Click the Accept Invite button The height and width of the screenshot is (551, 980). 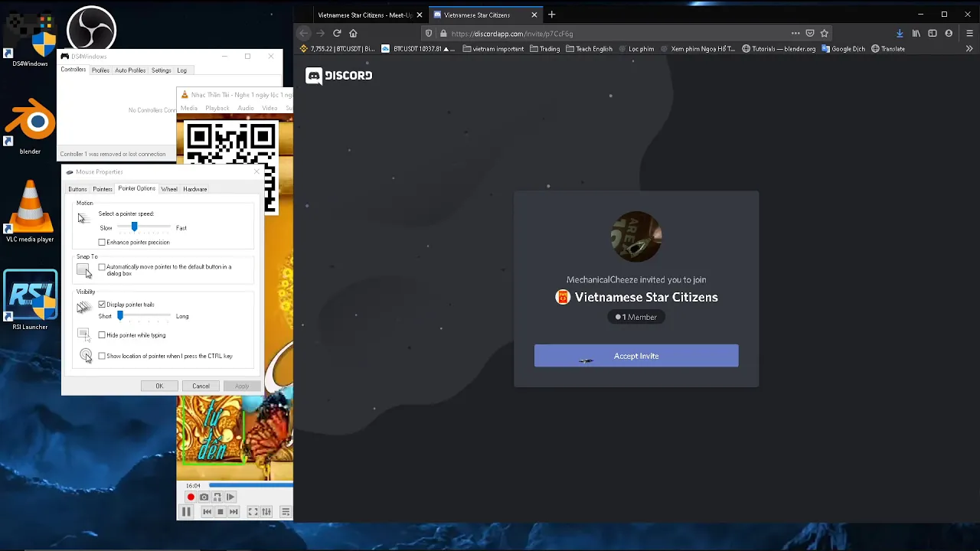(x=636, y=356)
